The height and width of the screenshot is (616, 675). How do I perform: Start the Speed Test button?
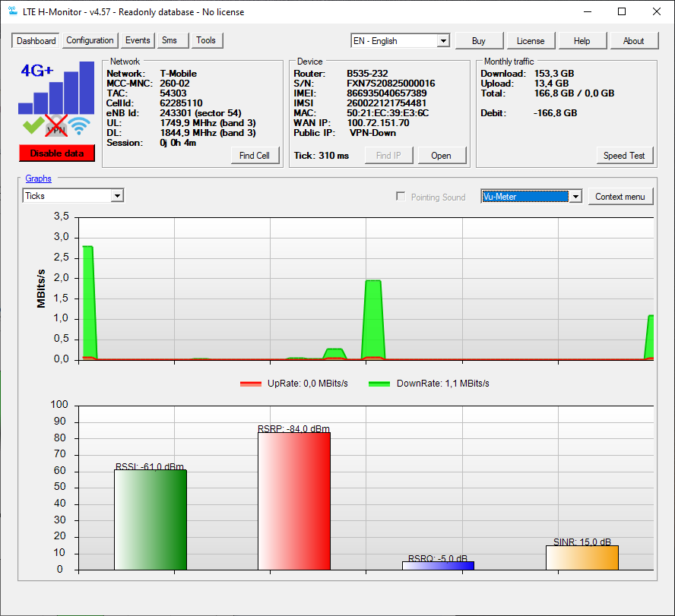[x=624, y=156]
